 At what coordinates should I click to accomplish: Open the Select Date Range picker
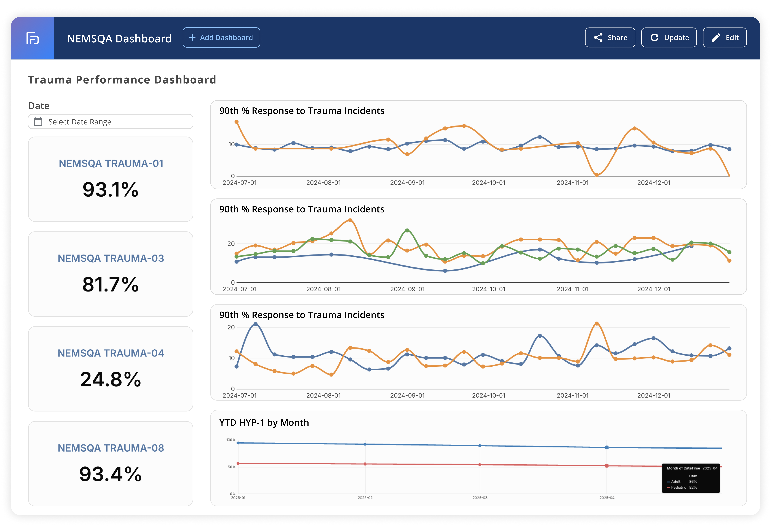pyautogui.click(x=110, y=122)
